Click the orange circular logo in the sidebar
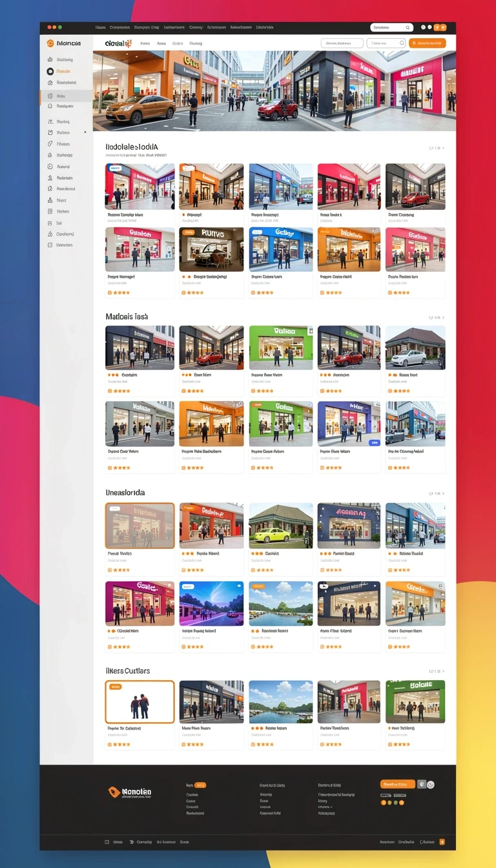 click(50, 43)
